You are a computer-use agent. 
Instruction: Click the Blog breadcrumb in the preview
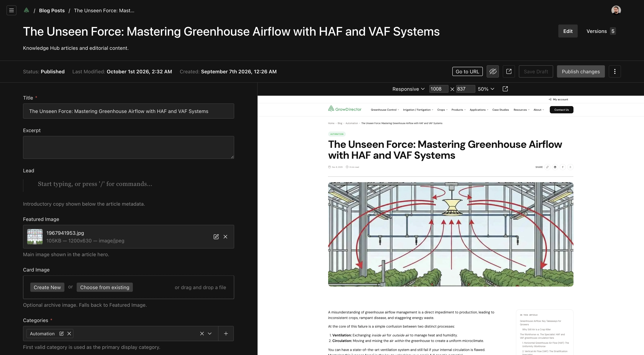coord(340,124)
